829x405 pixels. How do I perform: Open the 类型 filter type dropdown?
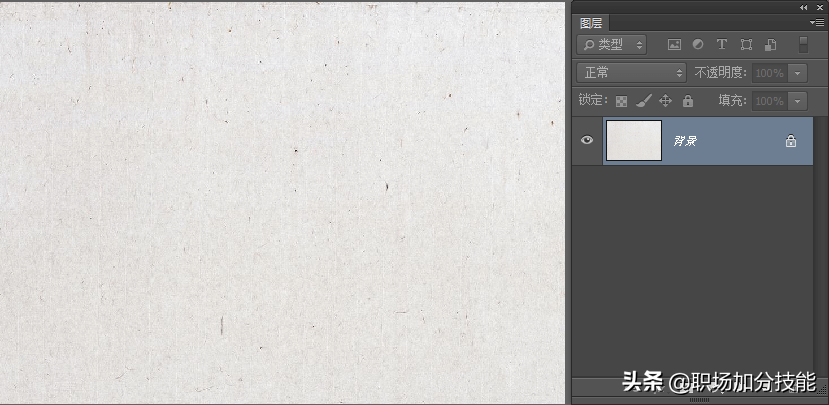pos(612,45)
